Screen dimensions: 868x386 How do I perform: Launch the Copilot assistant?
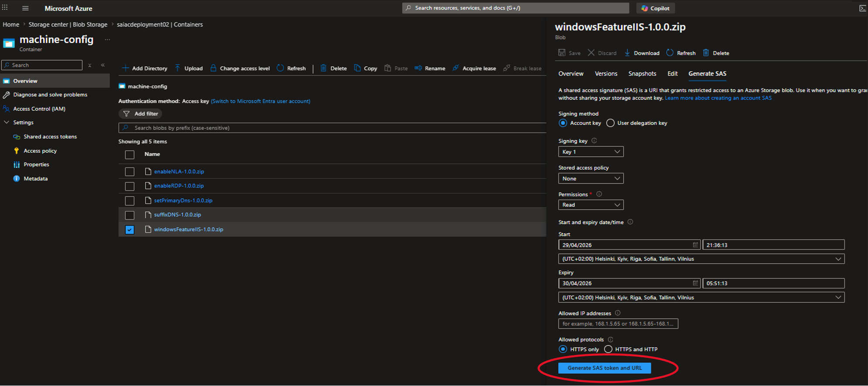655,8
